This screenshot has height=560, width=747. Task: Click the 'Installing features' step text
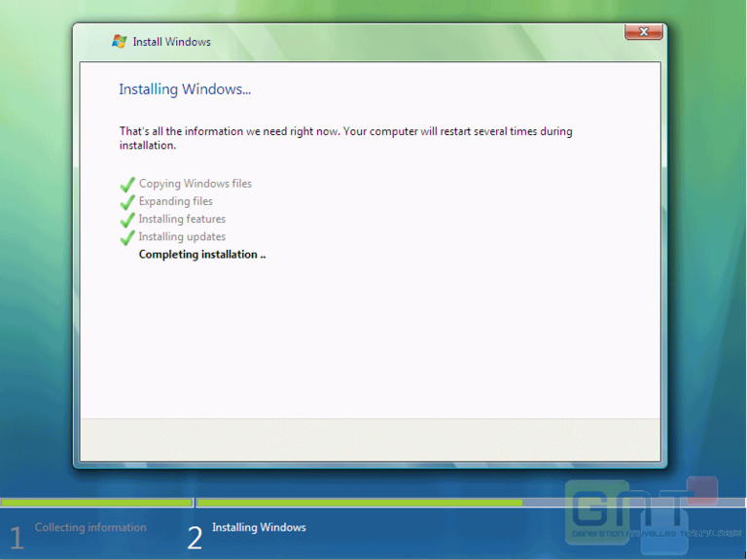coord(182,219)
